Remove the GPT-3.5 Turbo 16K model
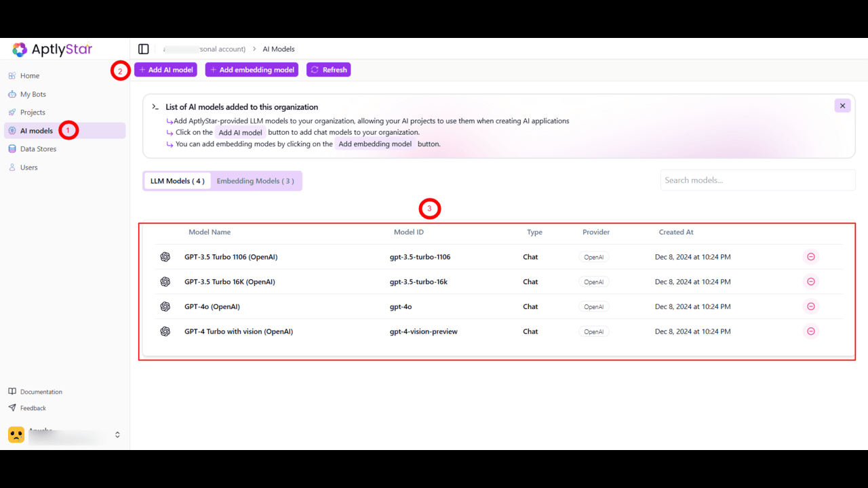The width and height of the screenshot is (868, 488). click(810, 282)
